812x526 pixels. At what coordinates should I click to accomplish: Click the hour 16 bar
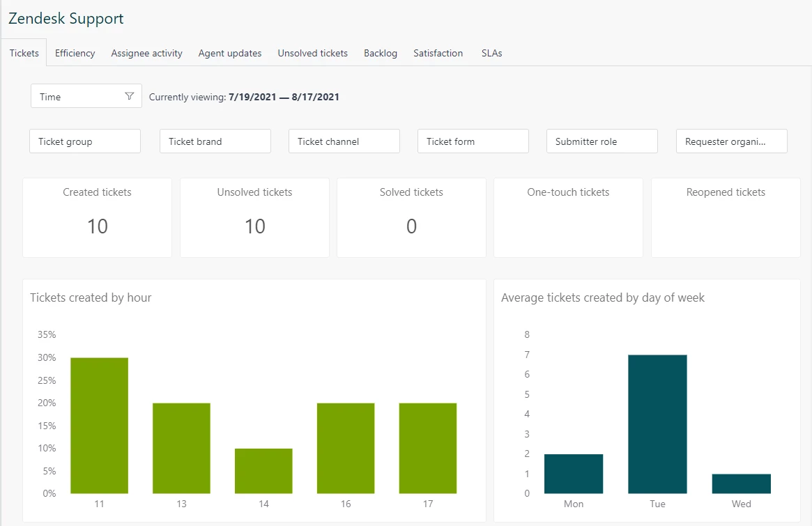point(346,449)
